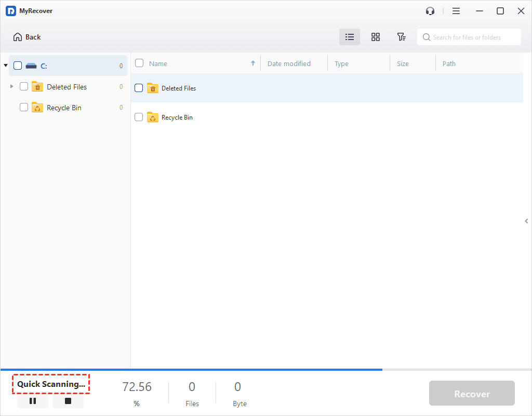Switch to grid view layout

[375, 36]
